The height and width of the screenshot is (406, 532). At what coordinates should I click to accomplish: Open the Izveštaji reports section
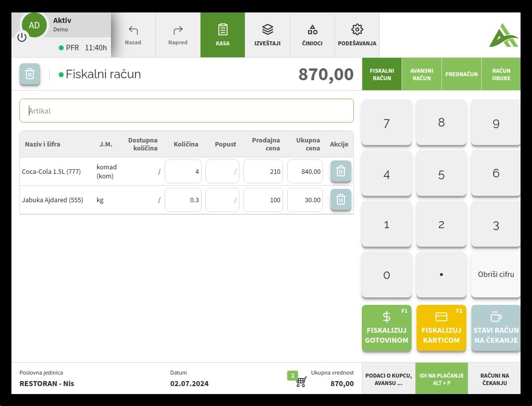click(267, 35)
